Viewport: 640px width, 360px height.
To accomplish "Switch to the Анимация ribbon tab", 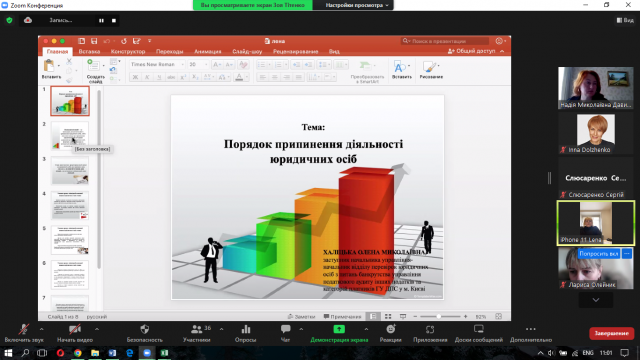I will [207, 51].
